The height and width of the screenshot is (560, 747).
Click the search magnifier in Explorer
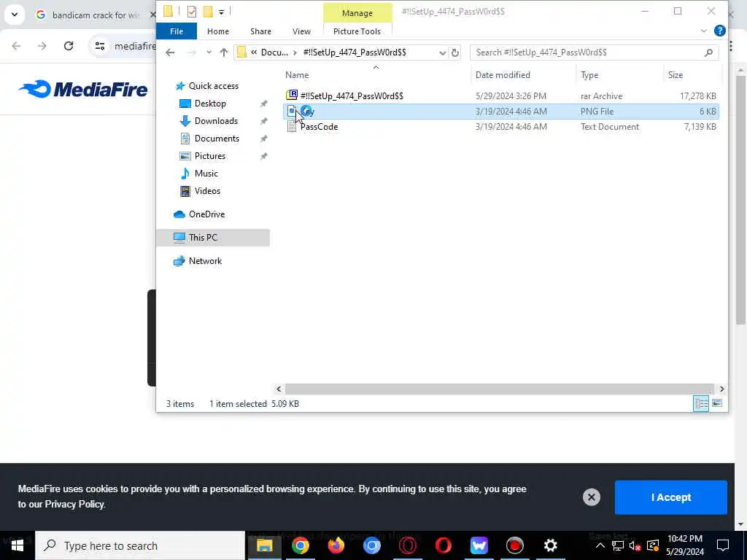pyautogui.click(x=708, y=52)
